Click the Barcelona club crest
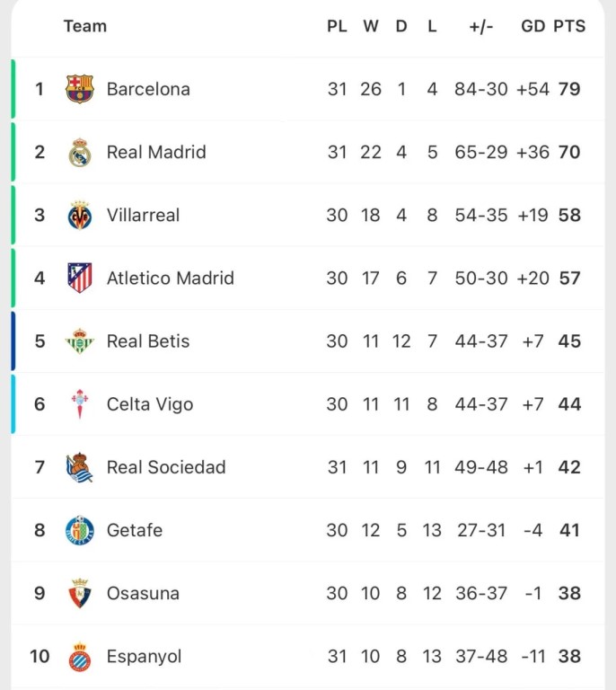Image resolution: width=616 pixels, height=690 pixels. (x=80, y=89)
